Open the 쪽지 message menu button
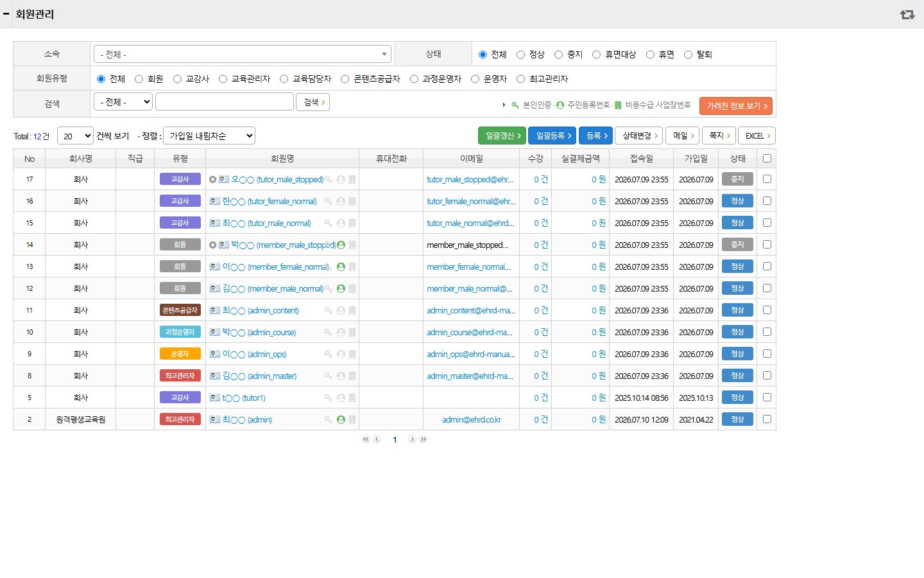This screenshot has height=578, width=924. pyautogui.click(x=719, y=136)
